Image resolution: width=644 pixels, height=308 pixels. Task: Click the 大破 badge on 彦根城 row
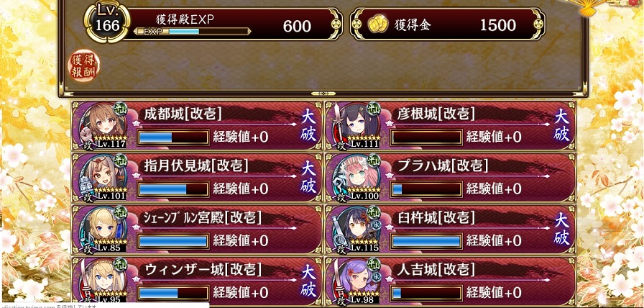(x=561, y=125)
